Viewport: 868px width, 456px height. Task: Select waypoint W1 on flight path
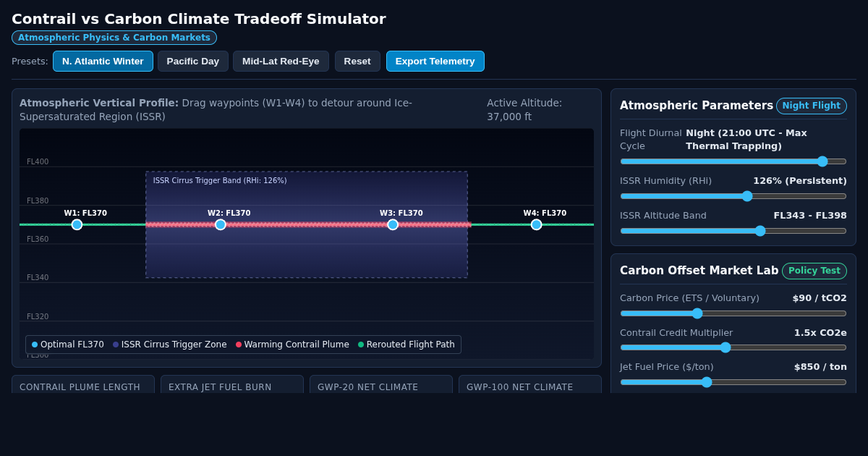pyautogui.click(x=77, y=224)
